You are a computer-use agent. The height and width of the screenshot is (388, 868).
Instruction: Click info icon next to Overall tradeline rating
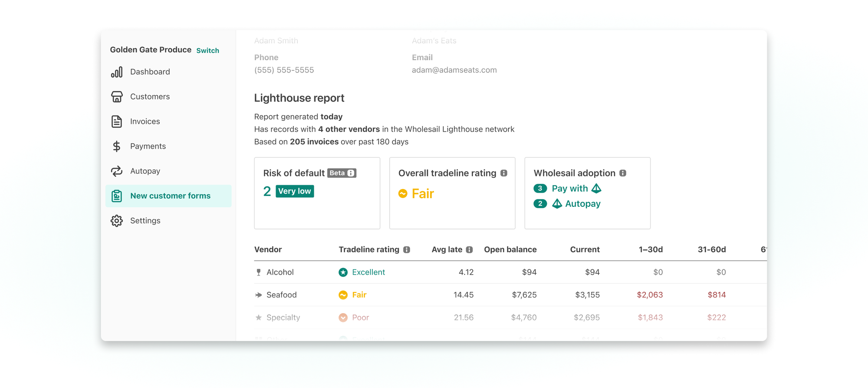pyautogui.click(x=503, y=173)
